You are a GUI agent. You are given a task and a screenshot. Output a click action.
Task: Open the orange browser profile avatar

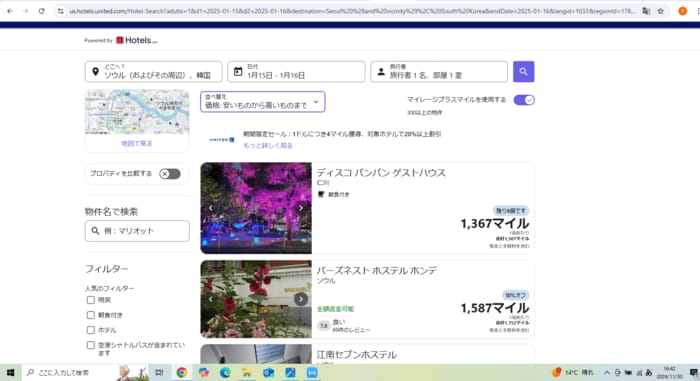pos(682,11)
